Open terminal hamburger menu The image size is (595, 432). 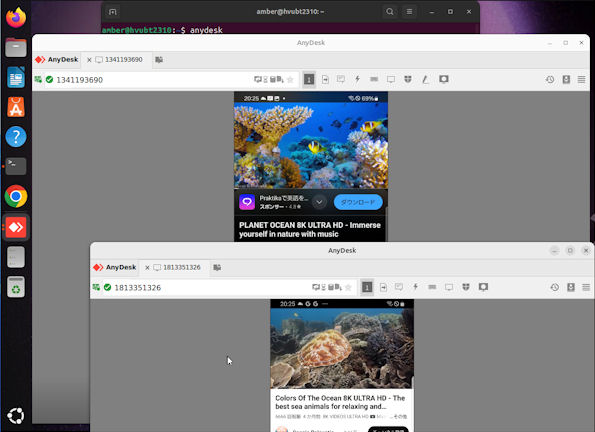tap(409, 12)
